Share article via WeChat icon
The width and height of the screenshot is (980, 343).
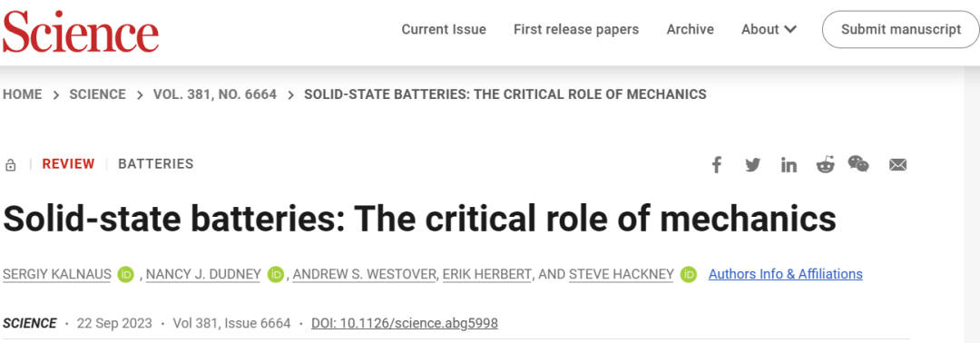(858, 163)
